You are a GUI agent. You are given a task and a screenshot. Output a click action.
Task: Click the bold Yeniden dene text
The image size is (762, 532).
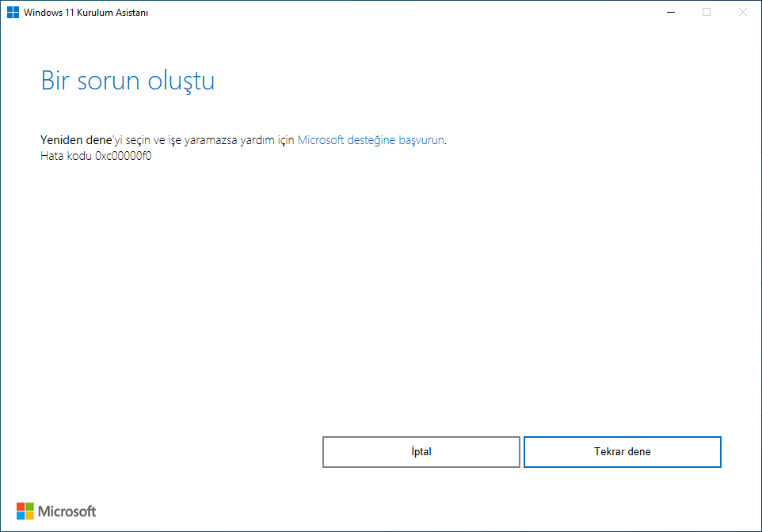click(x=76, y=140)
